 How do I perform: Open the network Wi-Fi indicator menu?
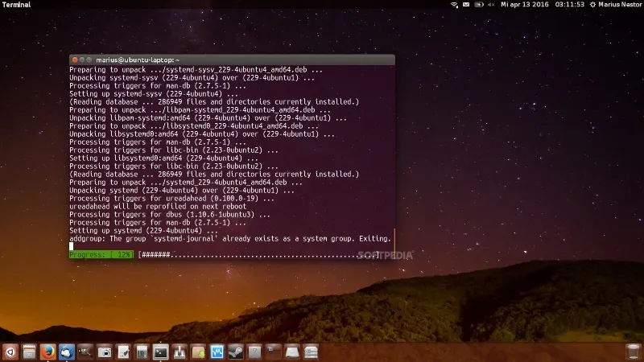(x=454, y=5)
